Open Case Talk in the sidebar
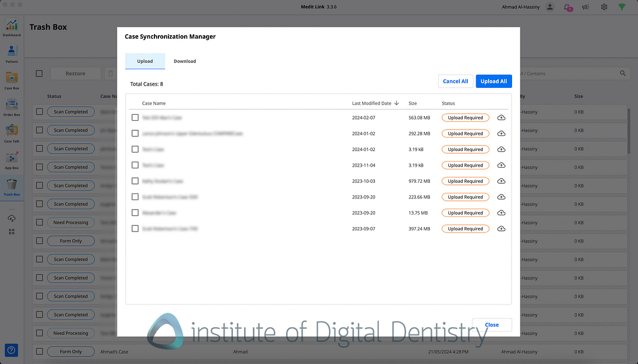Image resolution: width=638 pixels, height=364 pixels. coord(12,133)
